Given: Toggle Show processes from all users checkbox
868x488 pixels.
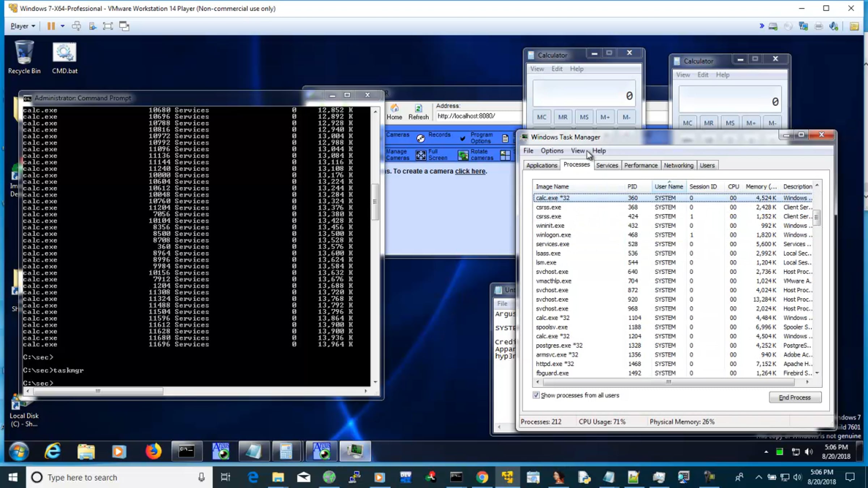Looking at the screenshot, I should coord(536,395).
